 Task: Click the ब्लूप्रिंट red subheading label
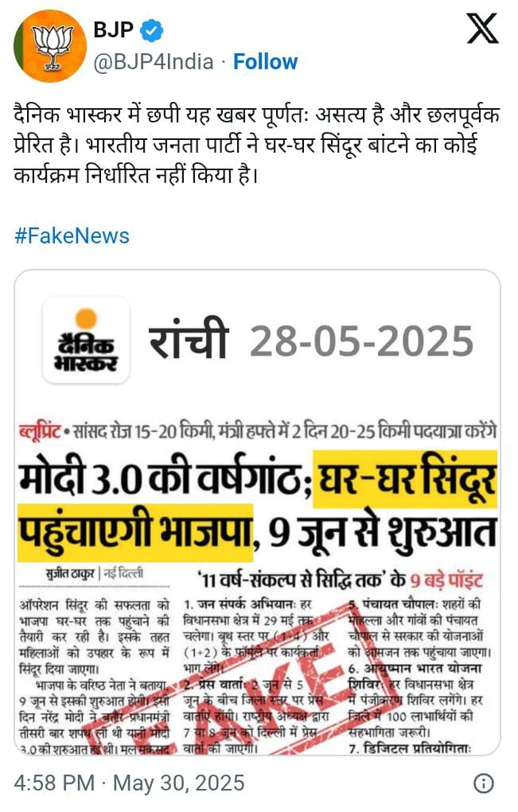(41, 431)
